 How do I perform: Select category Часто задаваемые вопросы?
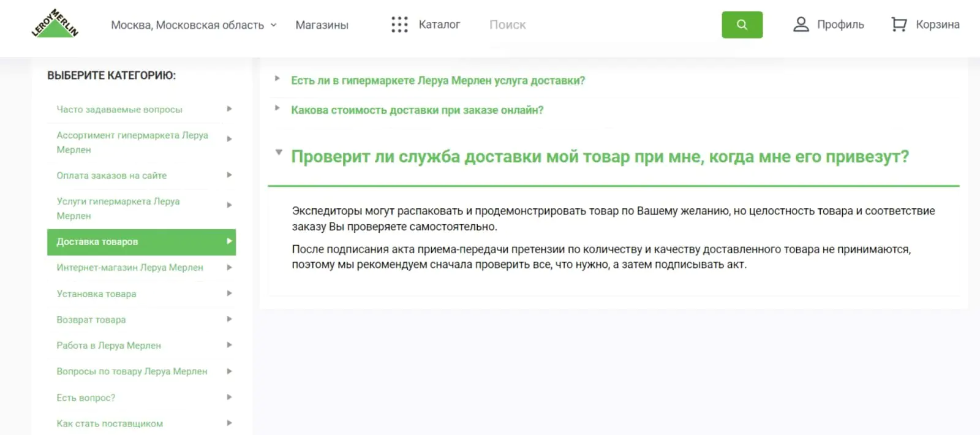(x=119, y=109)
